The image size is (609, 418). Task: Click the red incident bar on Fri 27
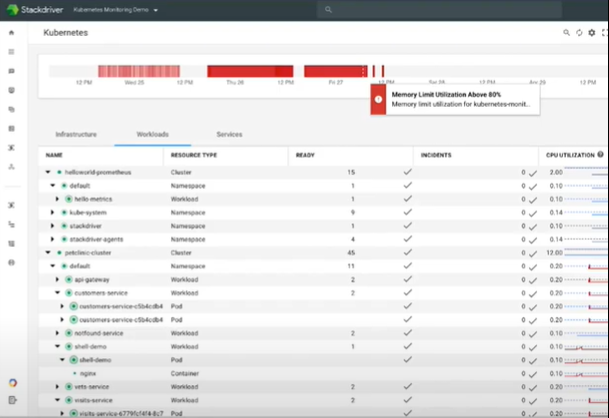(336, 71)
